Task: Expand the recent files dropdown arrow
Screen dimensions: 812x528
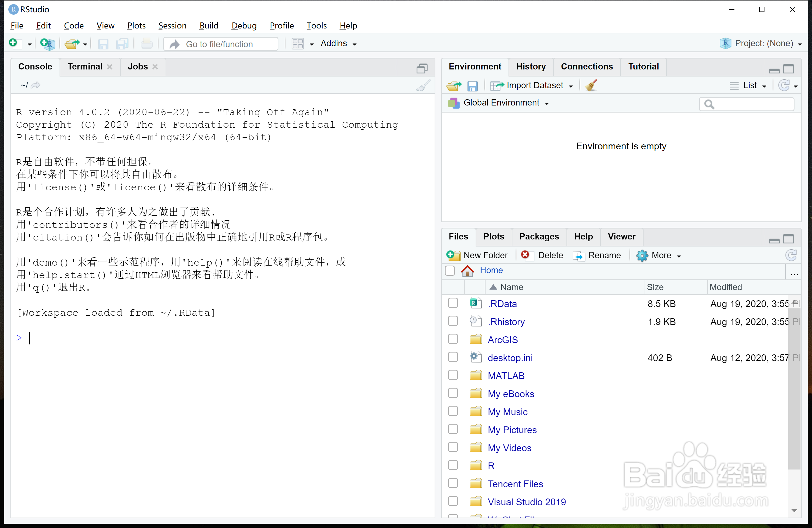Action: point(85,44)
